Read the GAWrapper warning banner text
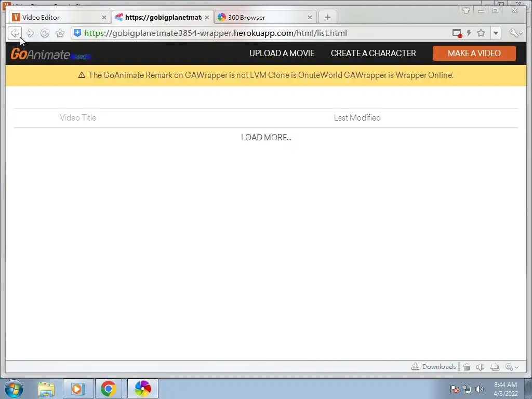532x399 pixels. tap(271, 75)
